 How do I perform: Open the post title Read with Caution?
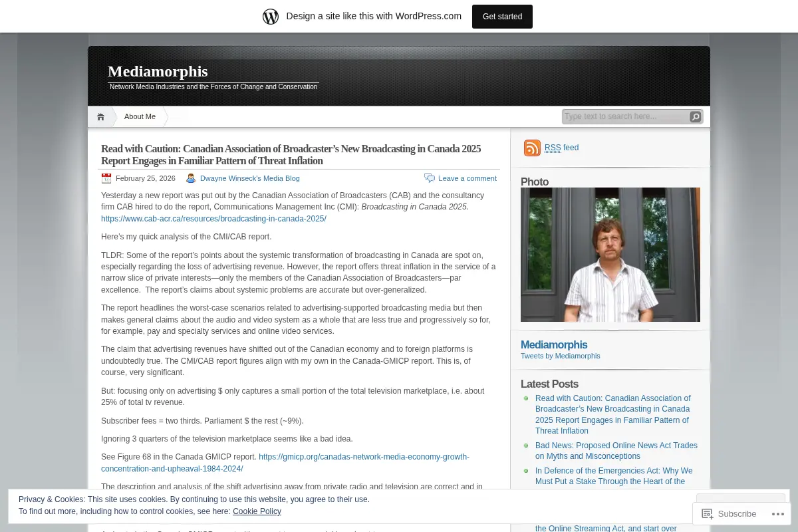(x=291, y=154)
